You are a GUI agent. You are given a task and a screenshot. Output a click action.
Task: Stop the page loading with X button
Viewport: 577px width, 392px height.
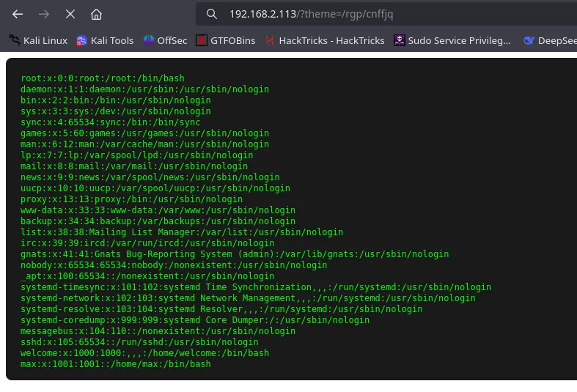(70, 14)
